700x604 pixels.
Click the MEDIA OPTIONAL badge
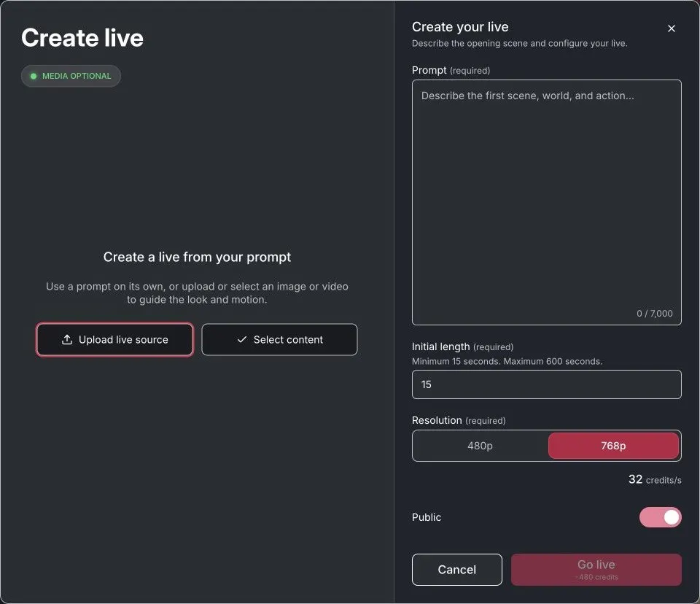click(71, 76)
